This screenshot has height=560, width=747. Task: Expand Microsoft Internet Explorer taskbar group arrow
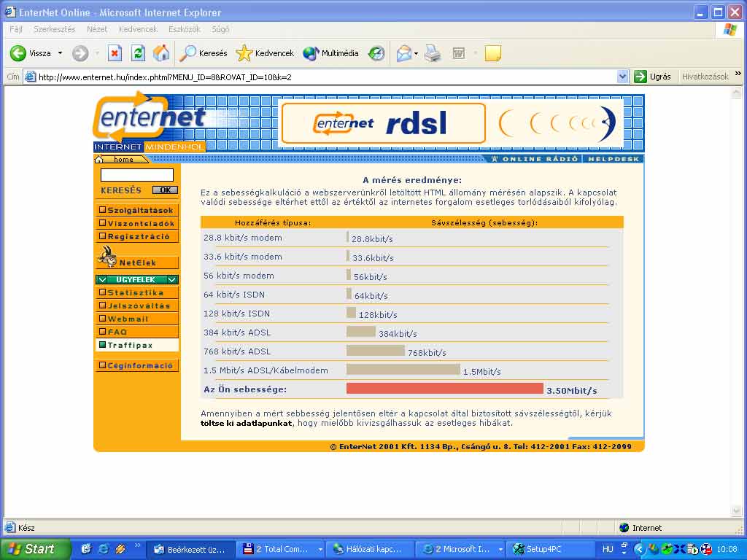pos(500,549)
